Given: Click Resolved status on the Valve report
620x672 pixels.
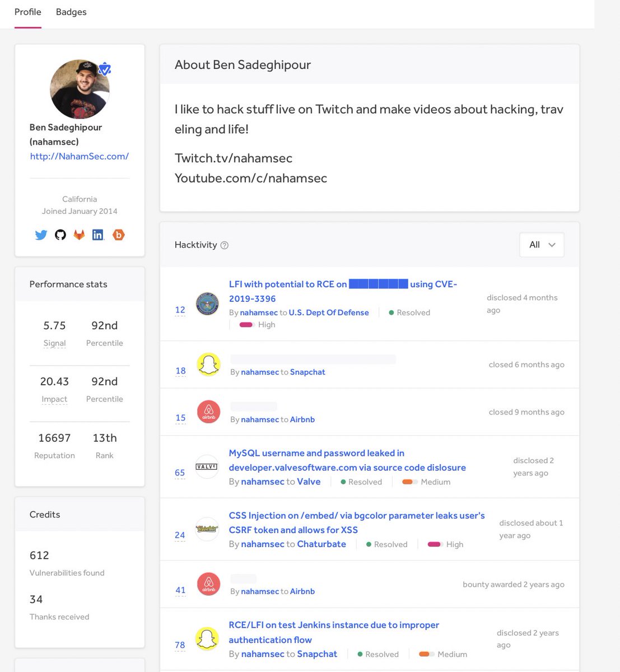Looking at the screenshot, I should click(x=361, y=482).
